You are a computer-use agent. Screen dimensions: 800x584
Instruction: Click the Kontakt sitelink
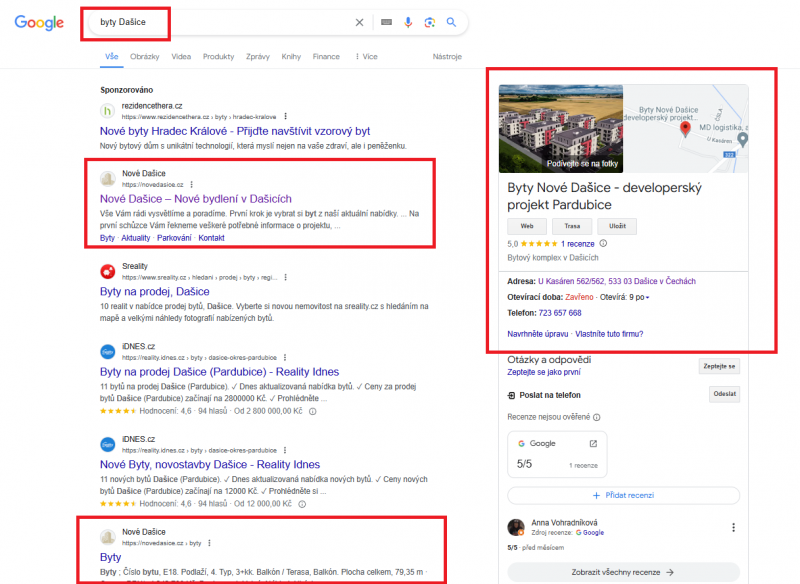[x=211, y=238]
